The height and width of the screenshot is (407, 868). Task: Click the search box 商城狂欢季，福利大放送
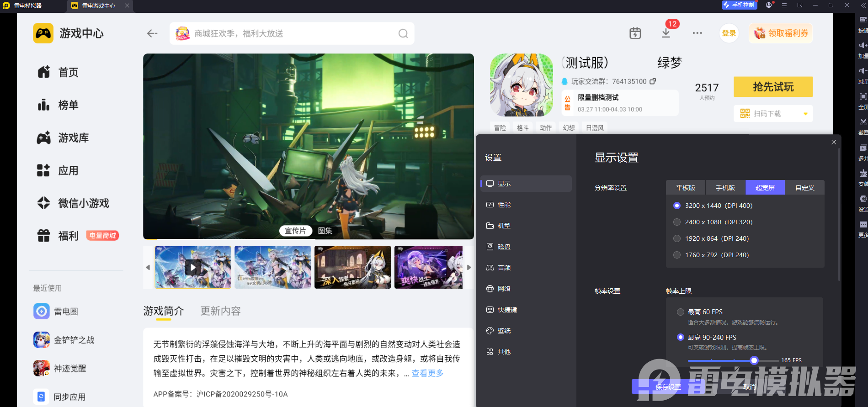tap(292, 33)
